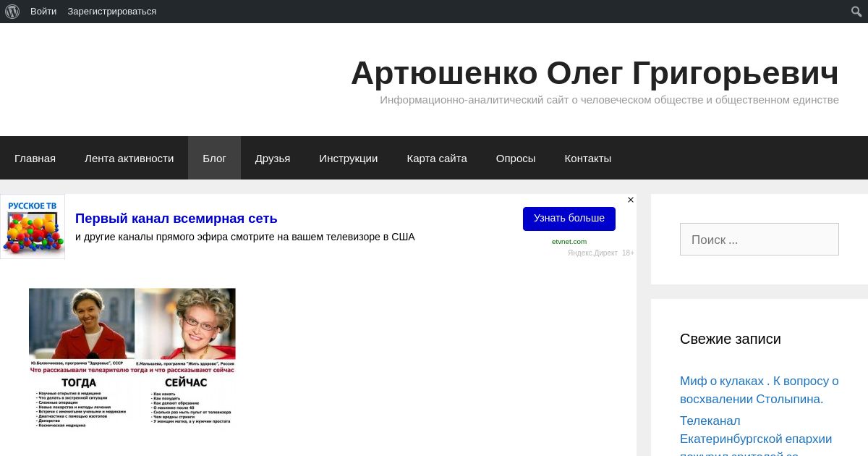The image size is (868, 456).
Task: Click ad text about каналы прямого эфира
Action: (x=245, y=237)
